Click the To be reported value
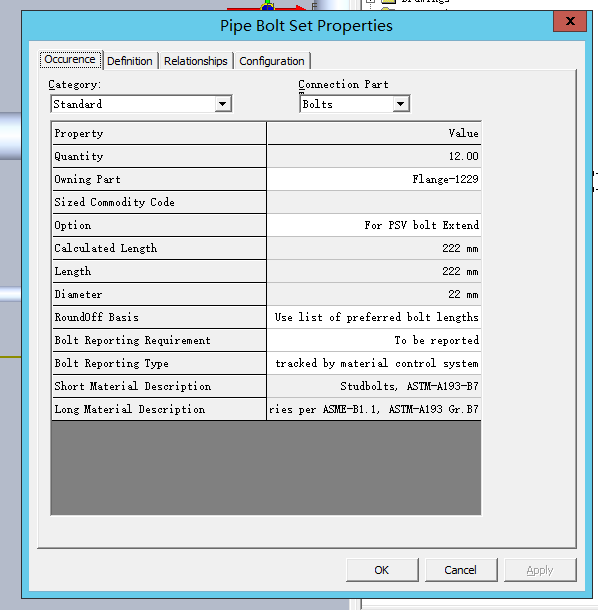The image size is (598, 610). tap(374, 340)
